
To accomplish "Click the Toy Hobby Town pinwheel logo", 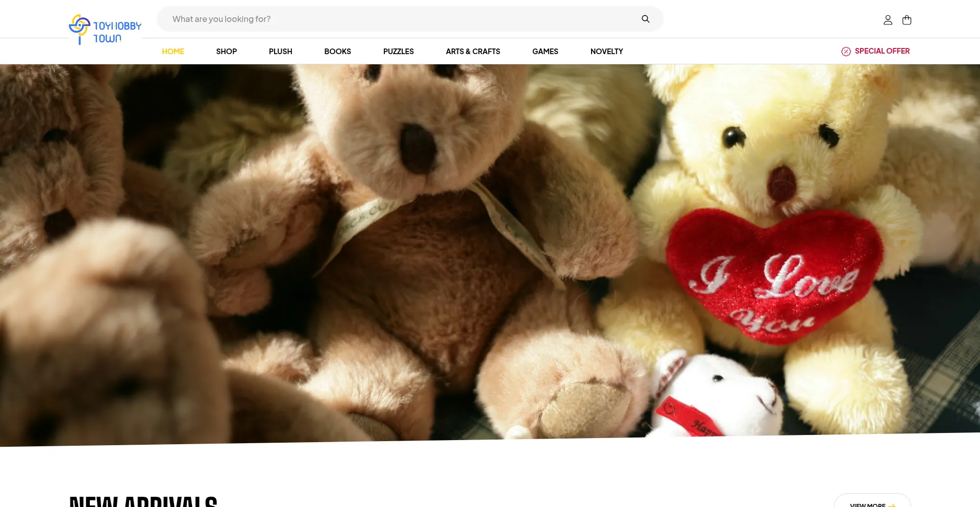I will [x=80, y=28].
